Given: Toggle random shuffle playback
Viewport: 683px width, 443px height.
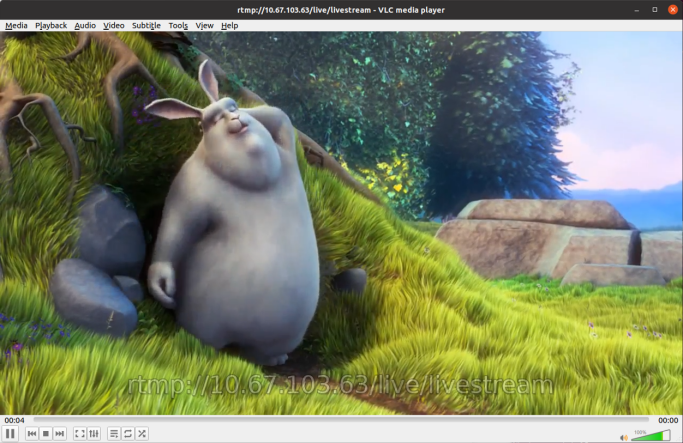Looking at the screenshot, I should (x=142, y=433).
